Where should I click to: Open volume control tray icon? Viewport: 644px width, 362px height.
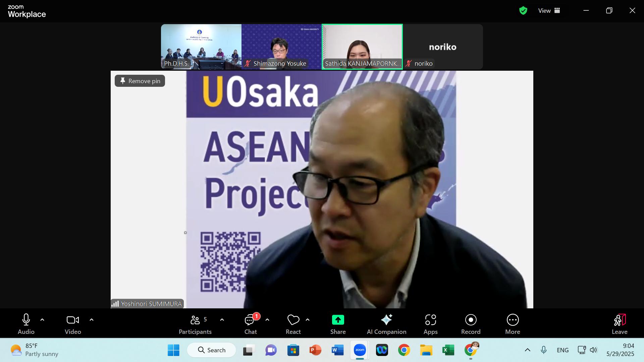click(x=593, y=350)
